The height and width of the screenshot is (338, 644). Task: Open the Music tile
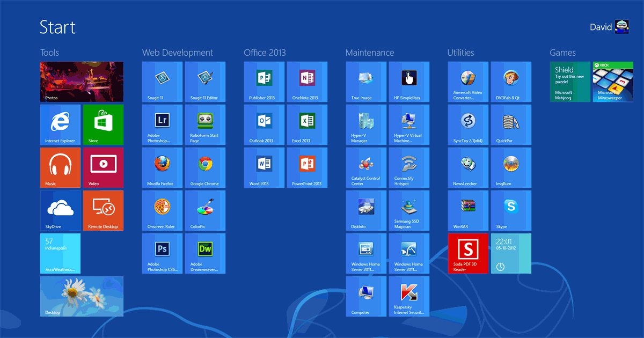(60, 167)
